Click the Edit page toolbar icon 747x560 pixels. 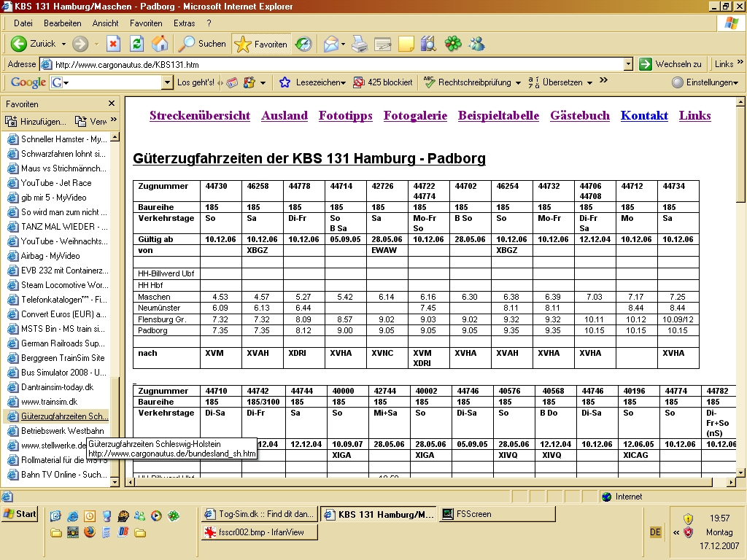click(x=382, y=44)
